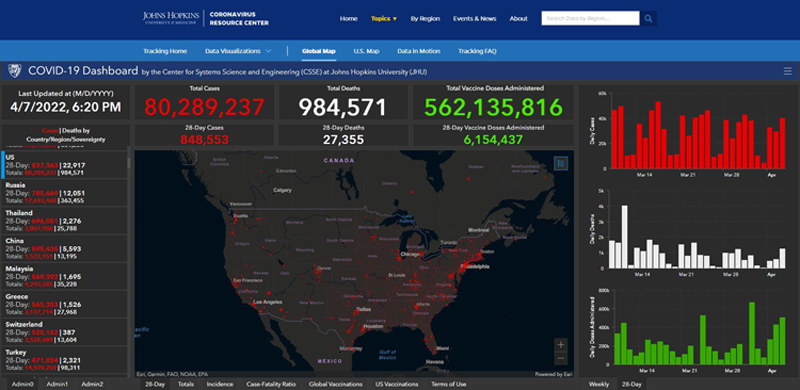Click the Johns Hopkins shield logo
Viewport: 800px width, 390px height.
pyautogui.click(x=14, y=71)
